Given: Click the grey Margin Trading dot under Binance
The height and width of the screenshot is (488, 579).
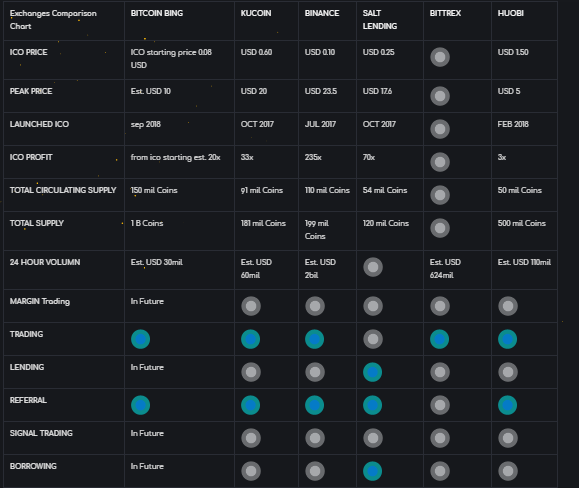Looking at the screenshot, I should (315, 306).
